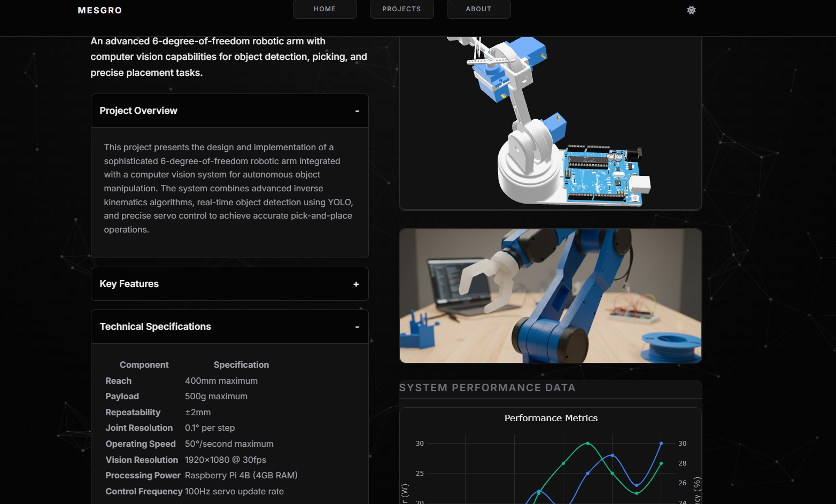Click the Performance Metrics chart title
This screenshot has width=836, height=504.
[551, 418]
